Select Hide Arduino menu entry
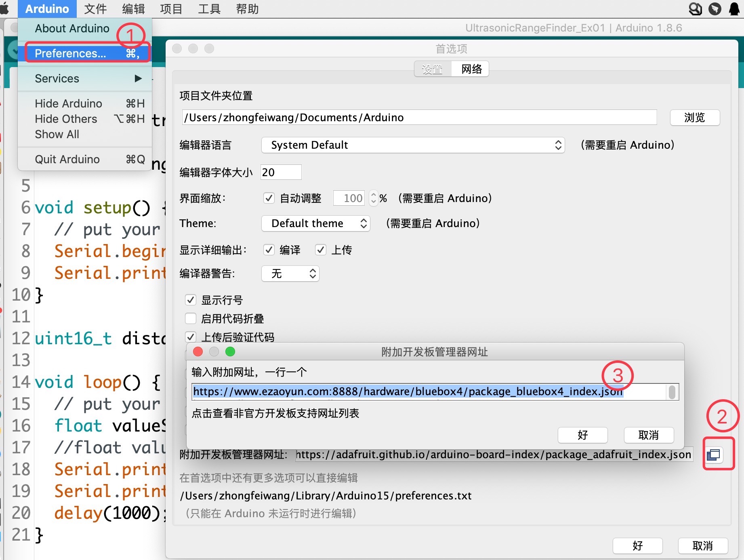 tap(85, 103)
